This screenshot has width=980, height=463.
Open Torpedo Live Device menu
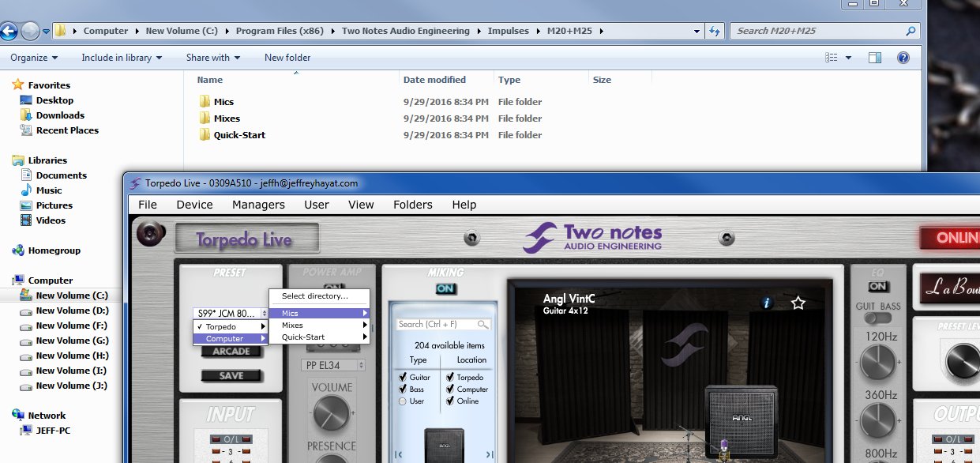point(194,205)
